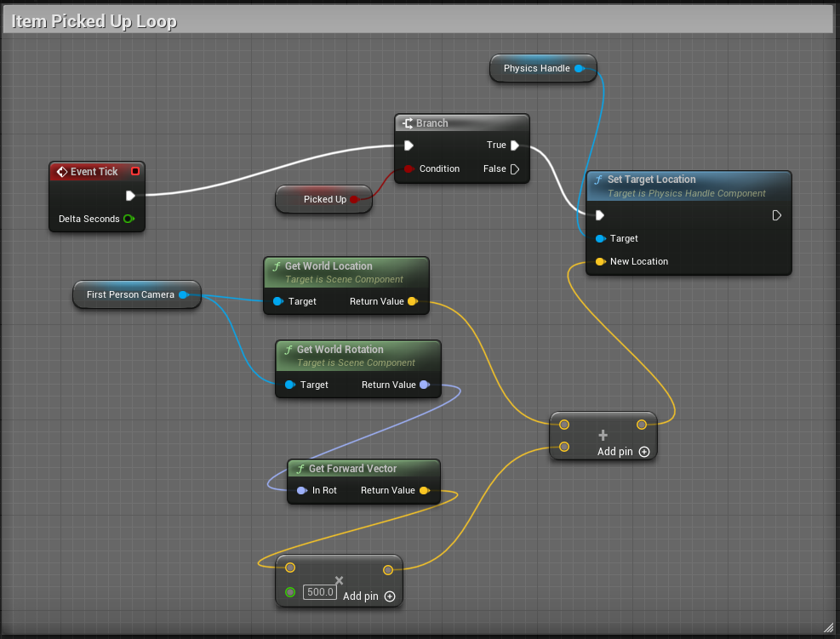Image resolution: width=840 pixels, height=639 pixels.
Task: Click the Branch node icon
Action: [408, 123]
